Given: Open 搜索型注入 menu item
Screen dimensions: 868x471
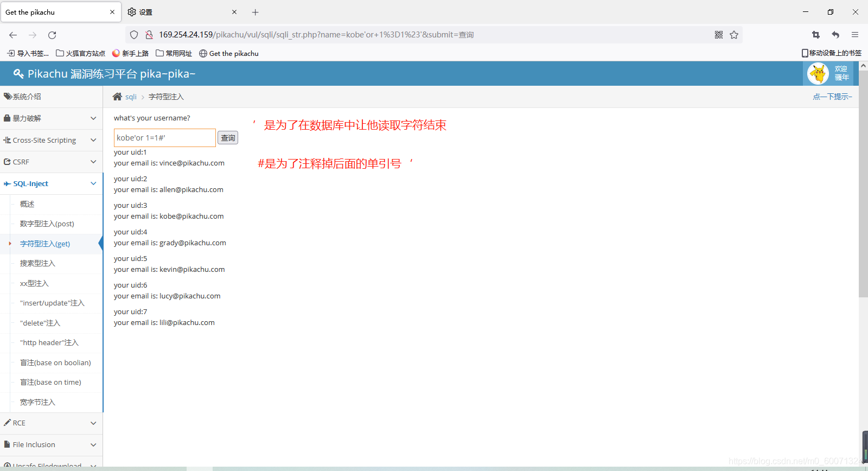Looking at the screenshot, I should coord(37,263).
